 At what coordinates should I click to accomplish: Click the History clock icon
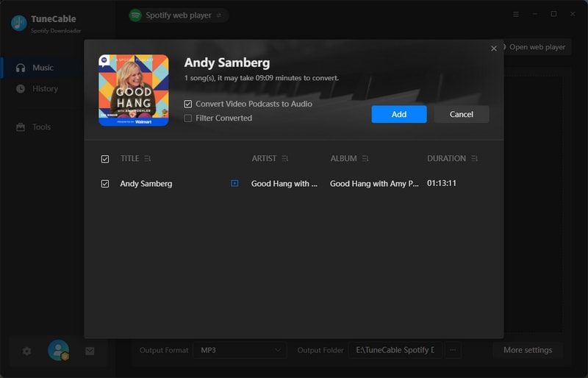21,88
